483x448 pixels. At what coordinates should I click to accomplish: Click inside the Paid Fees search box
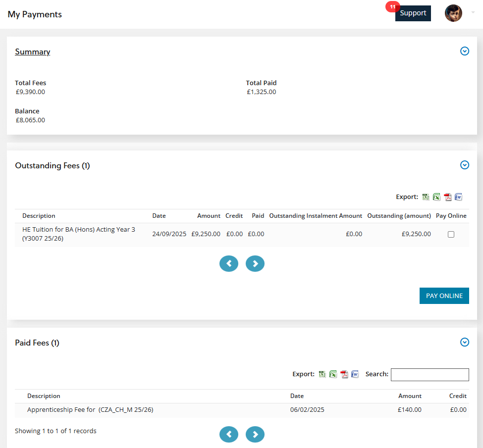click(429, 375)
